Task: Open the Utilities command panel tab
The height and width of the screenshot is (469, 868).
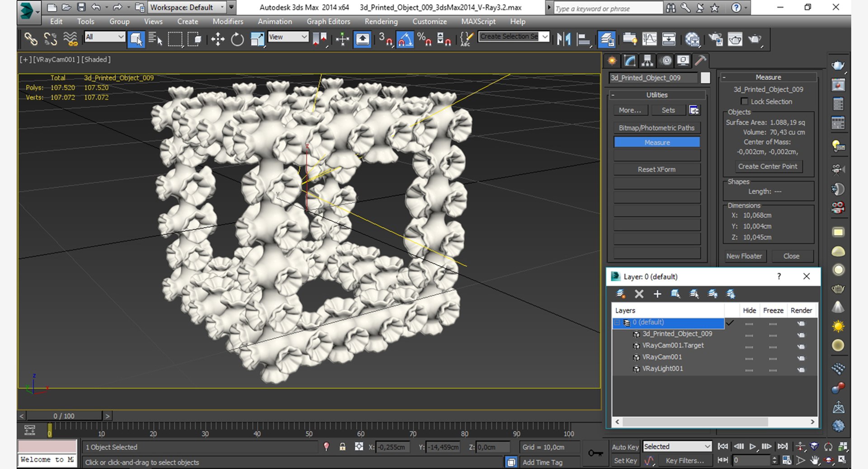Action: point(700,61)
